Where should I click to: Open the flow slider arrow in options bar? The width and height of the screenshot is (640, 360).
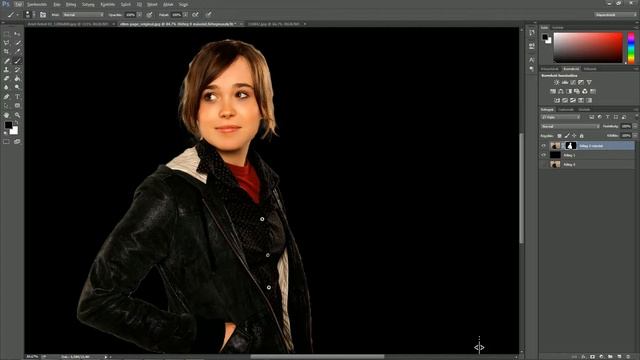click(x=185, y=15)
